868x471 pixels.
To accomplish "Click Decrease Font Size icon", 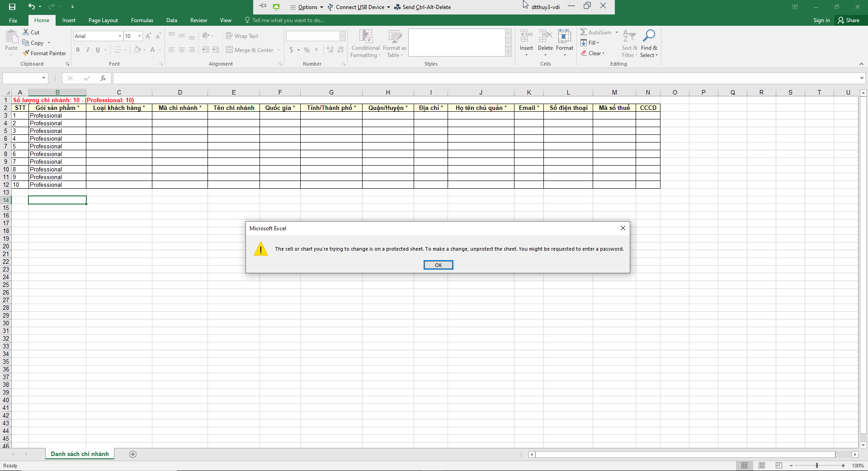I will (x=158, y=36).
